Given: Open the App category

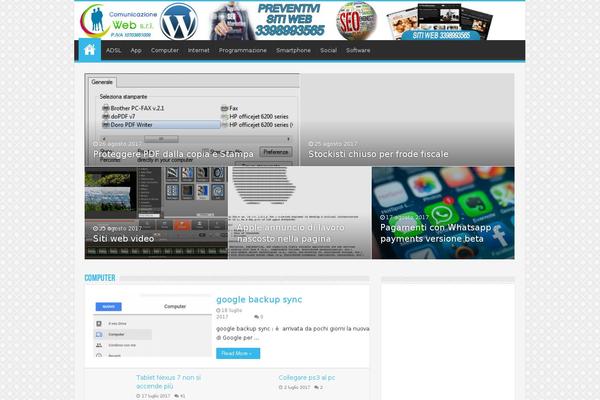Looking at the screenshot, I should [136, 50].
